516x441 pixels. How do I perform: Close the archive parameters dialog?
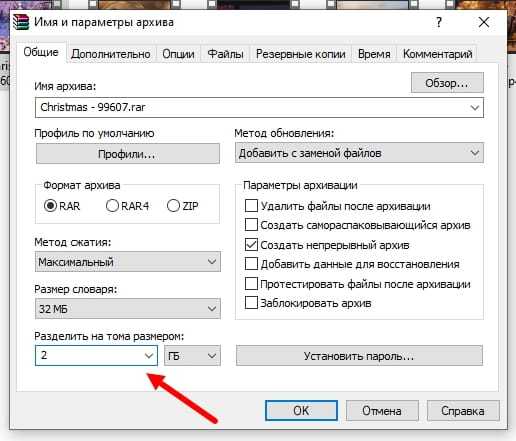click(x=484, y=22)
